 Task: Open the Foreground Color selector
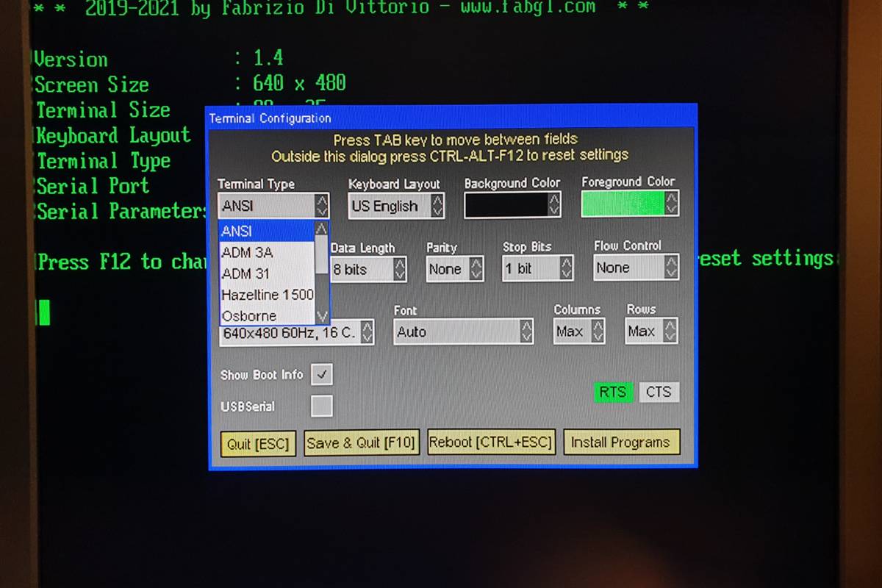click(x=630, y=203)
